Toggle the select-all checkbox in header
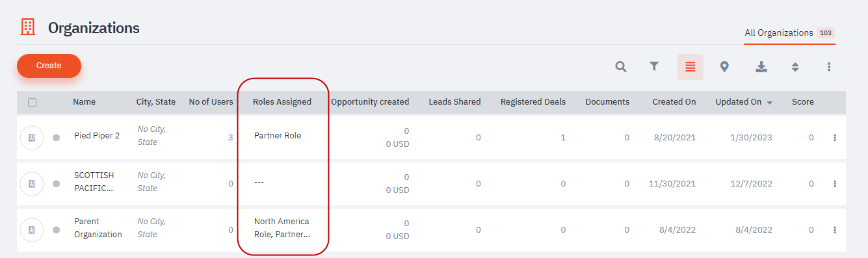This screenshot has width=868, height=258. point(33,102)
